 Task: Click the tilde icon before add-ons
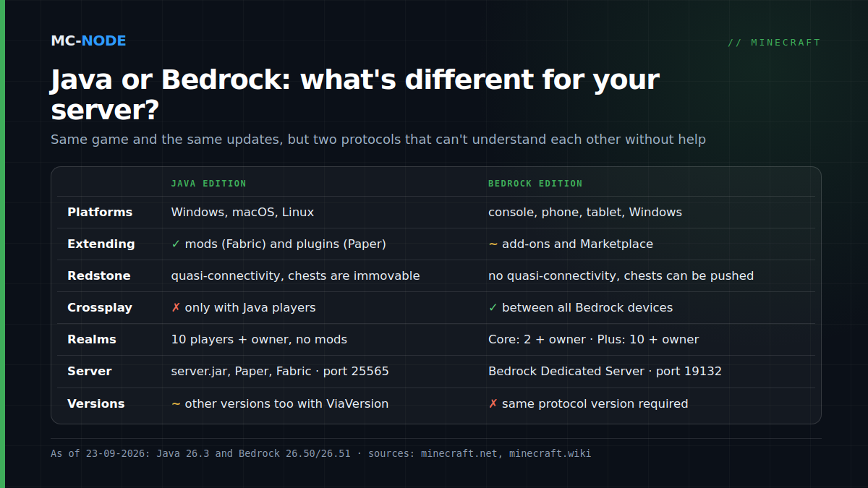493,244
